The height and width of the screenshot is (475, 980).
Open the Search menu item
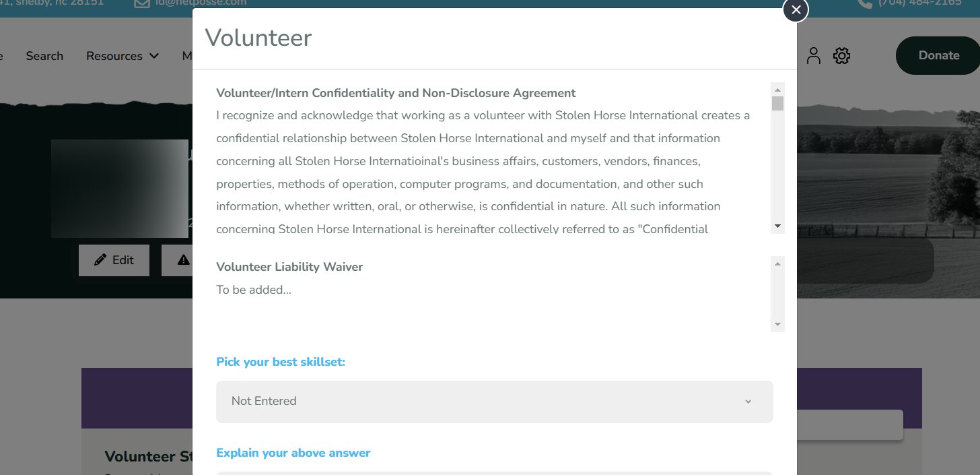[44, 56]
